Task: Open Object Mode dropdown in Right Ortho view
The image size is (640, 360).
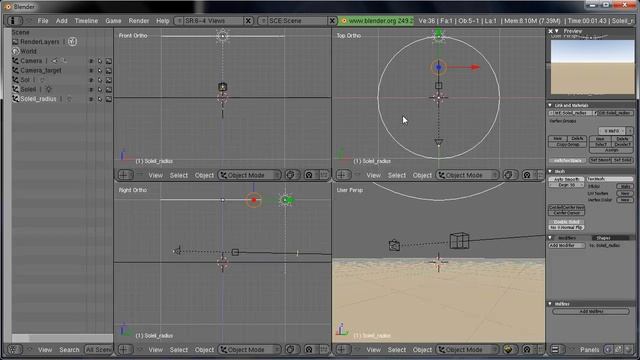Action: click(x=249, y=349)
